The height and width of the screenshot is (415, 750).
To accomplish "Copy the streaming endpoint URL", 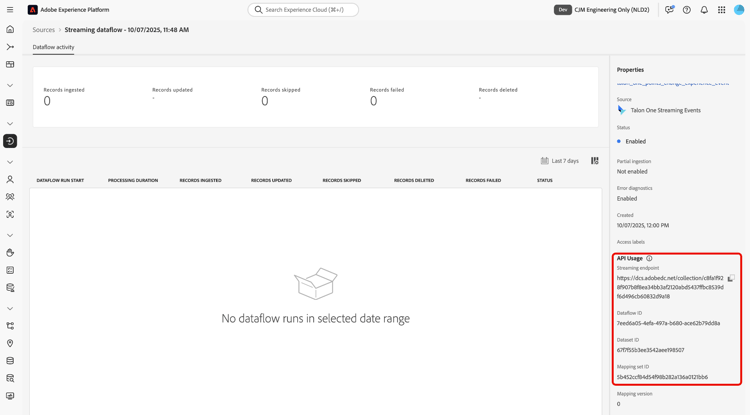I will pos(731,278).
